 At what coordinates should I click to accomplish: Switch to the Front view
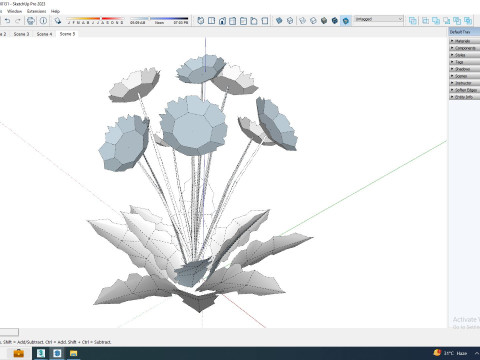[222, 21]
